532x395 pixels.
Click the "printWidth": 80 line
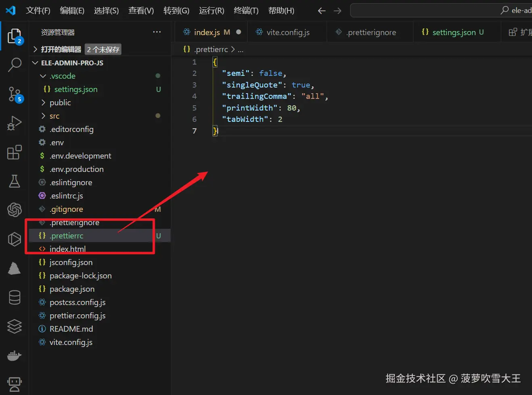[x=261, y=108]
